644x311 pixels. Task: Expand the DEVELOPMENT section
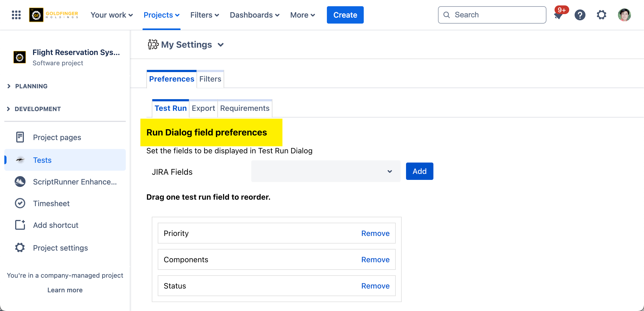point(8,109)
